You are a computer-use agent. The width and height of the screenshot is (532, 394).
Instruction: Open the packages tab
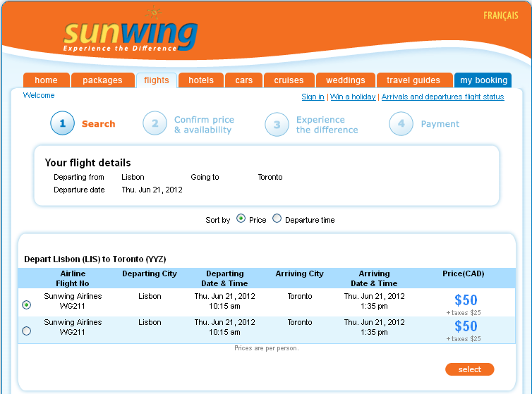click(102, 80)
